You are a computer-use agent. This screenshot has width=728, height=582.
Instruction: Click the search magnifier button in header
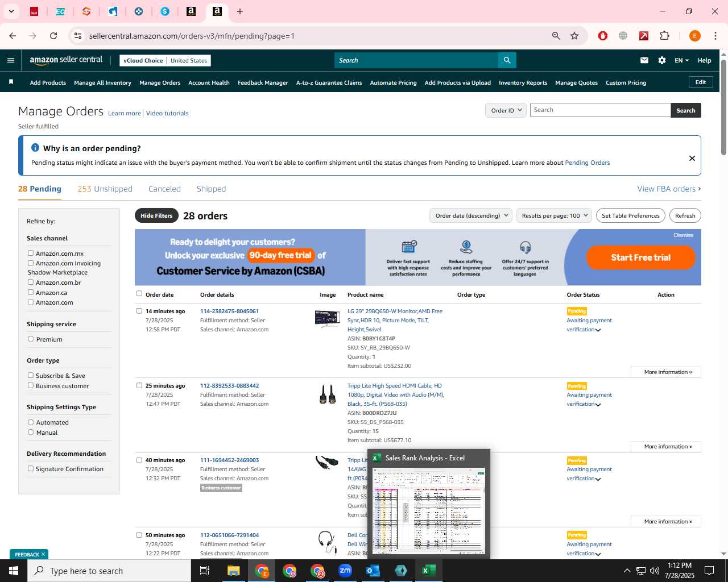507,60
